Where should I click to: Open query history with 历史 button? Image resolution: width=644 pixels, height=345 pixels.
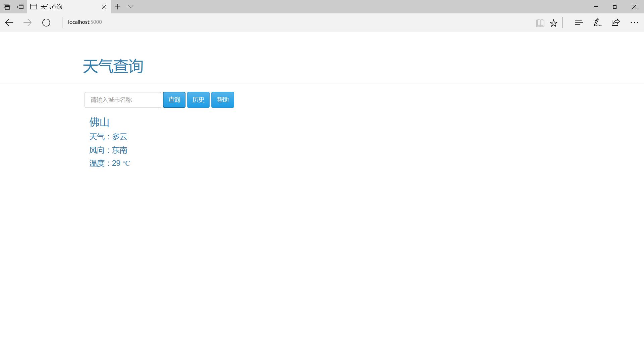[x=198, y=100]
